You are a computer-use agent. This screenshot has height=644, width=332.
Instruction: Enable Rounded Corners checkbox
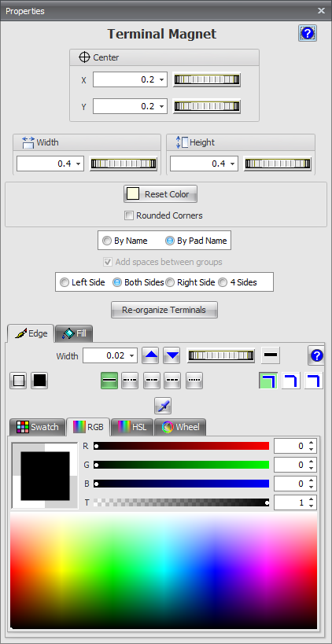129,215
